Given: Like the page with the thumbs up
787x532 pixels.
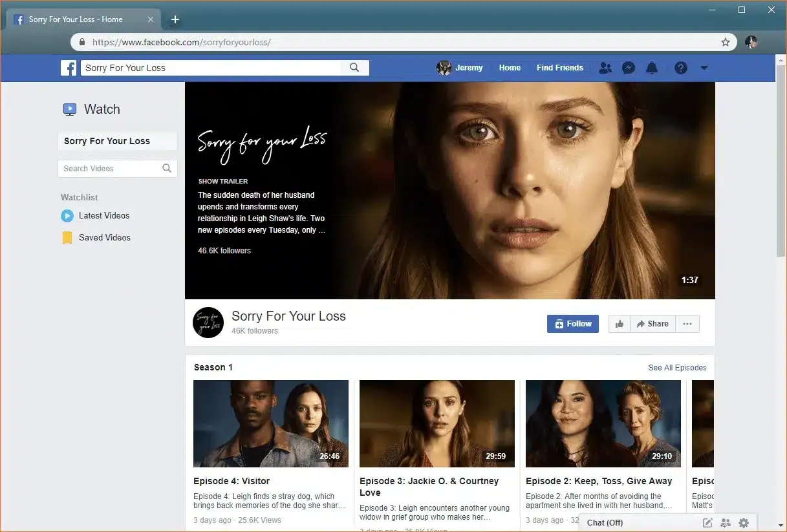Looking at the screenshot, I should (x=619, y=323).
